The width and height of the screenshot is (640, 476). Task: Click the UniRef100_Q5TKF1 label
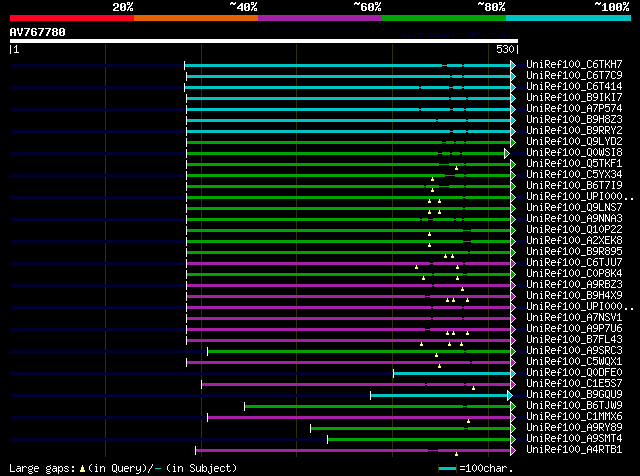(574, 164)
